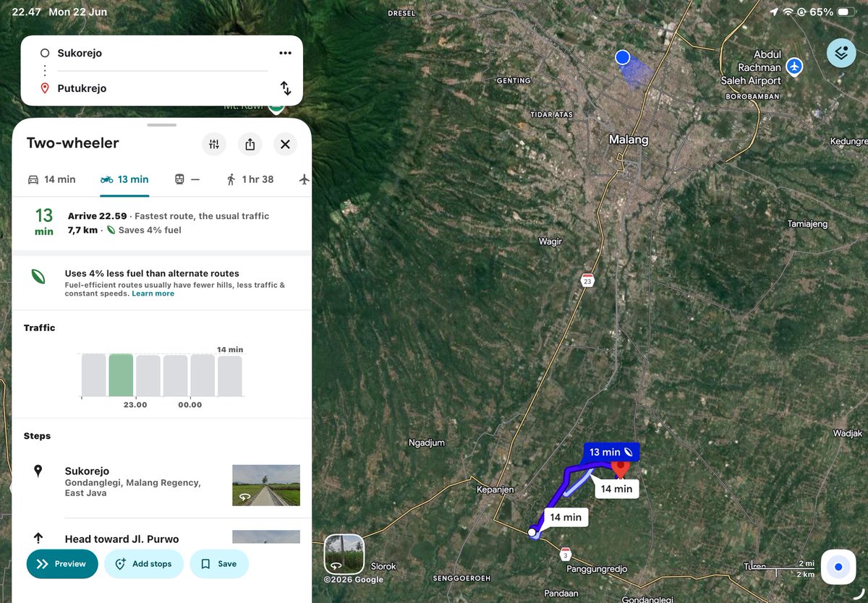Tap the Wi-Fi status icon
The image size is (868, 603).
[788, 12]
